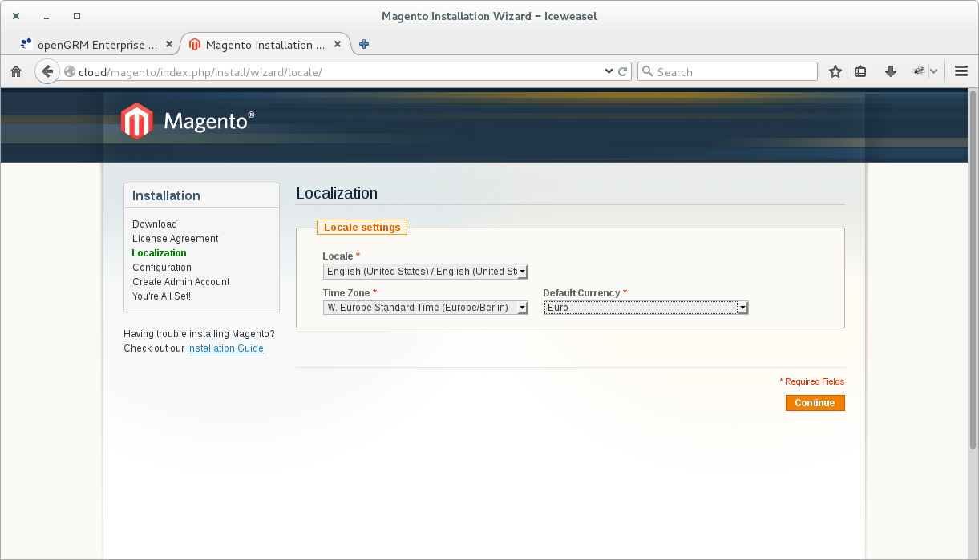Click the browser Home icon
Viewport: 979px width, 560px height.
click(15, 71)
